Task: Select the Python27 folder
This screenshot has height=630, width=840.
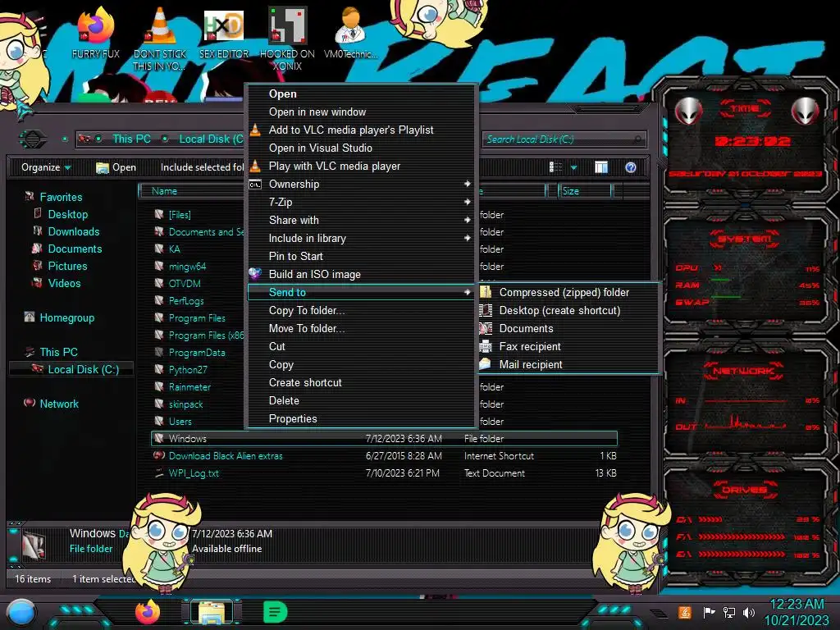Action: (x=188, y=370)
